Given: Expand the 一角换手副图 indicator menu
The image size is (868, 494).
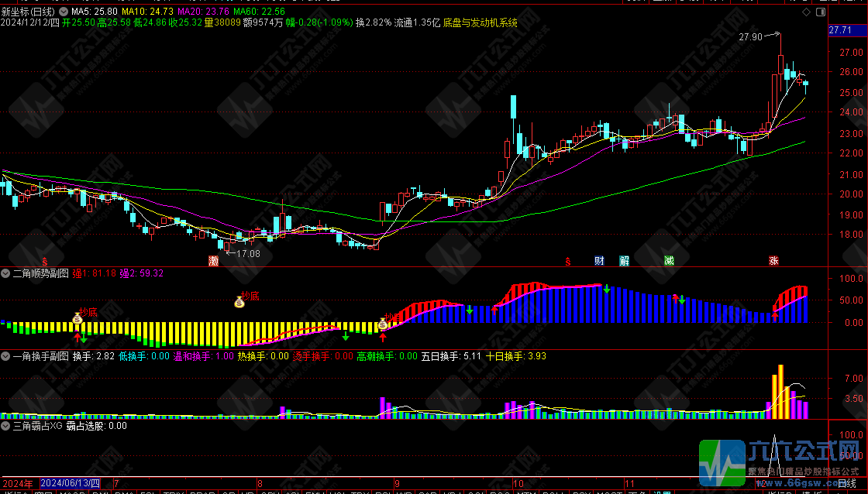Looking at the screenshot, I should (x=6, y=356).
